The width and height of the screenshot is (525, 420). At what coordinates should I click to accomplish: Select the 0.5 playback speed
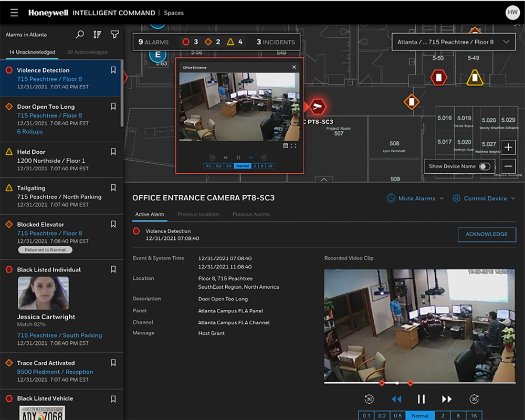coord(398,415)
